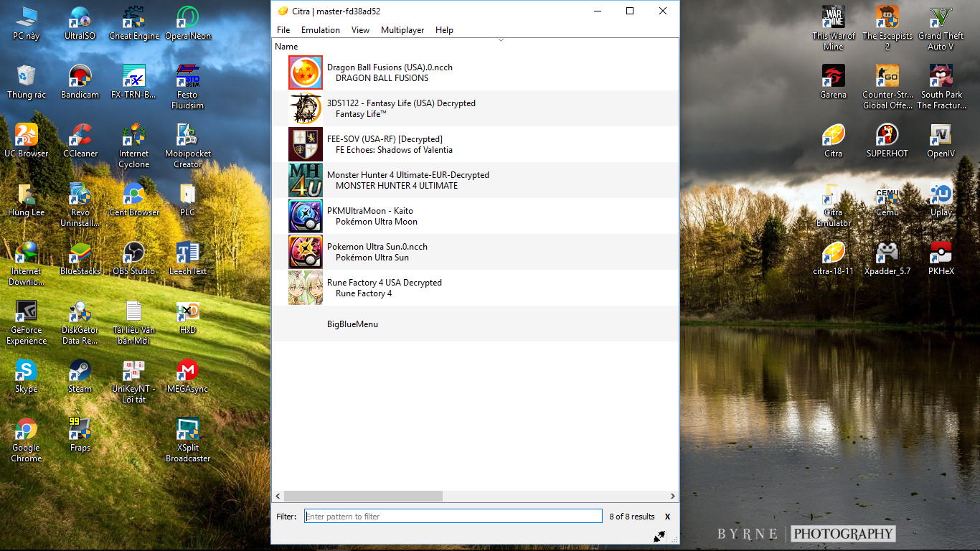The height and width of the screenshot is (551, 980).
Task: Open the PC này desktop icon
Action: [27, 23]
